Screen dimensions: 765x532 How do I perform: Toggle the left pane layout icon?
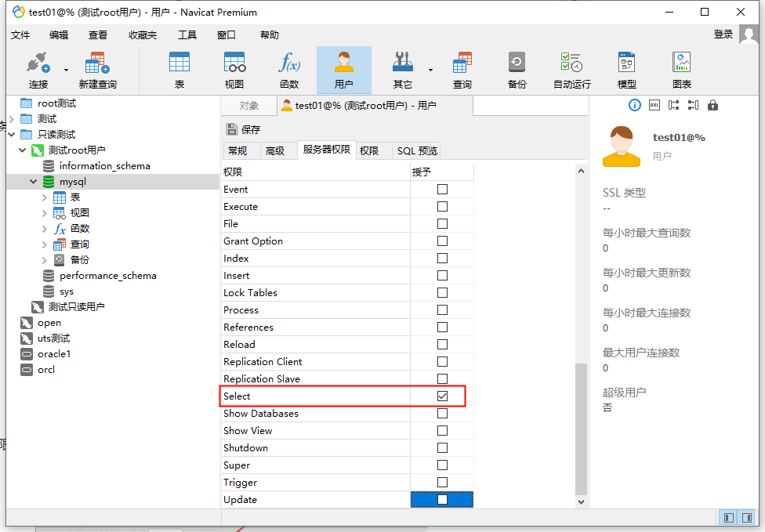pos(729,517)
